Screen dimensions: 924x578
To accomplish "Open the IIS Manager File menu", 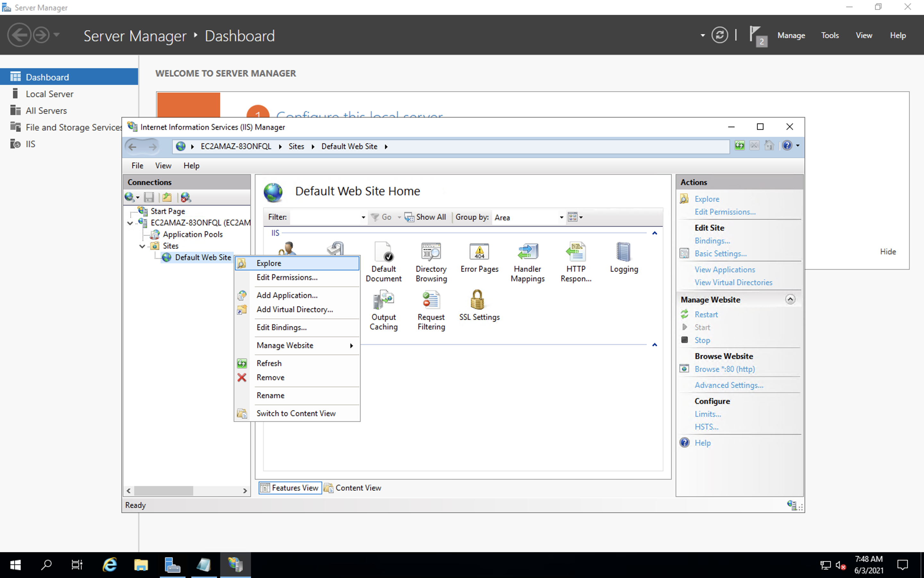I will (x=137, y=165).
